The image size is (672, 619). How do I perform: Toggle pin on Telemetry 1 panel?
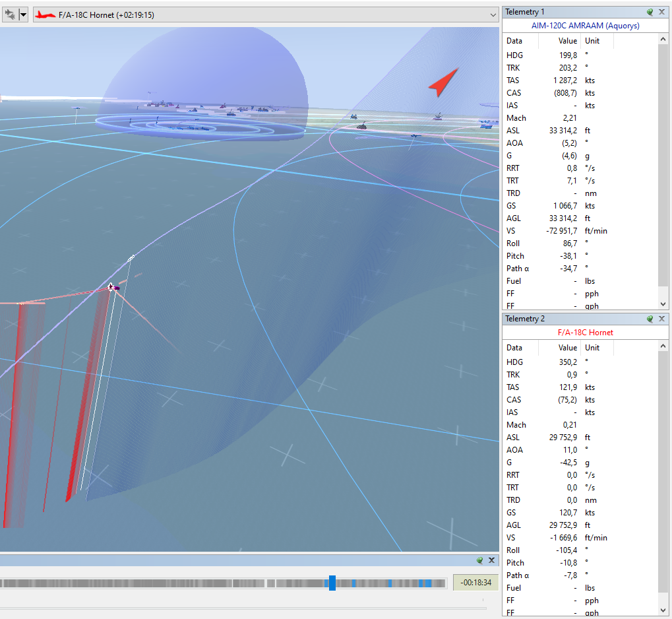coord(650,12)
